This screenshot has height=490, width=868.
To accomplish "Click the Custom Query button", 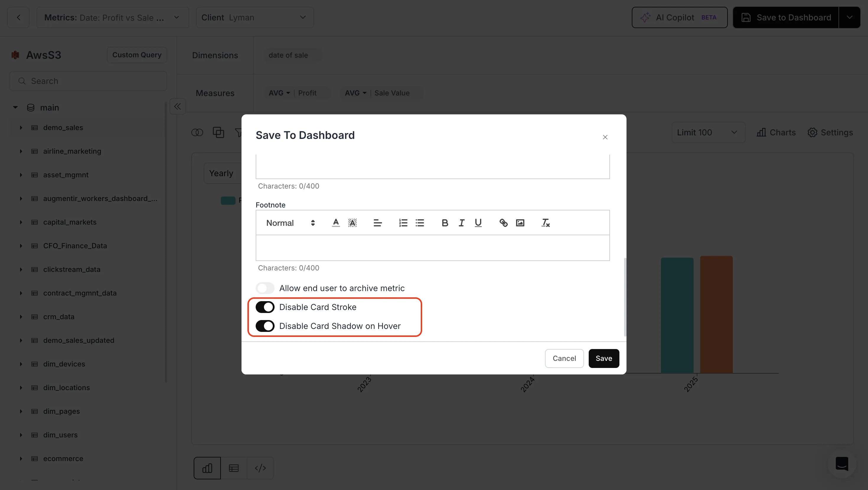I will pyautogui.click(x=137, y=55).
